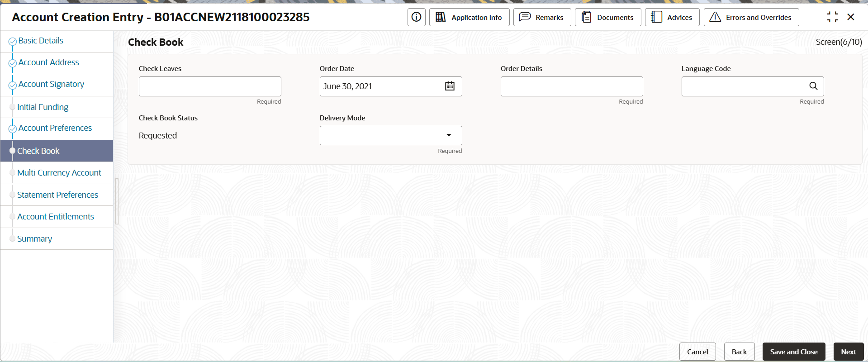Go to Account Entitlements step
This screenshot has height=362, width=868.
(57, 217)
